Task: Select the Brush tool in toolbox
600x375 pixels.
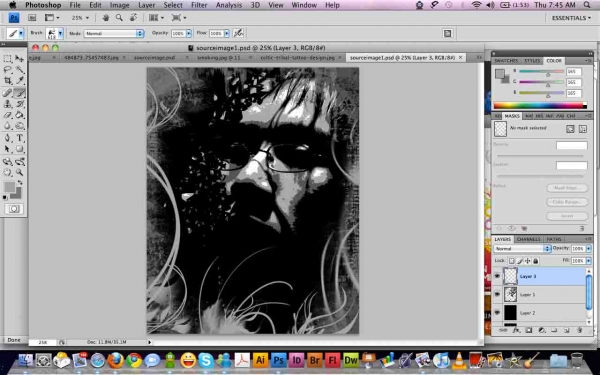Action: [x=20, y=93]
